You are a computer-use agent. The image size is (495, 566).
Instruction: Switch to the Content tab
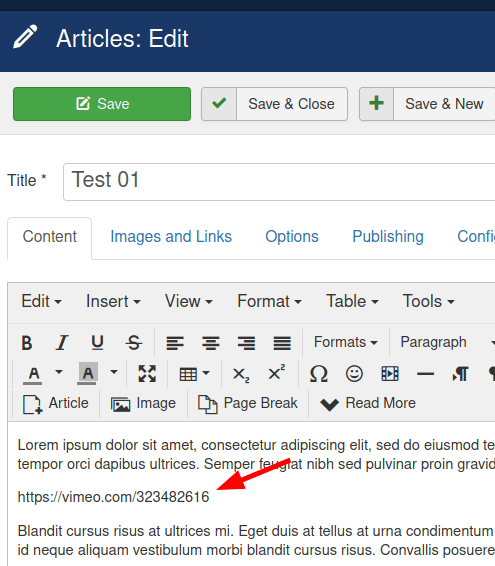[x=49, y=238]
